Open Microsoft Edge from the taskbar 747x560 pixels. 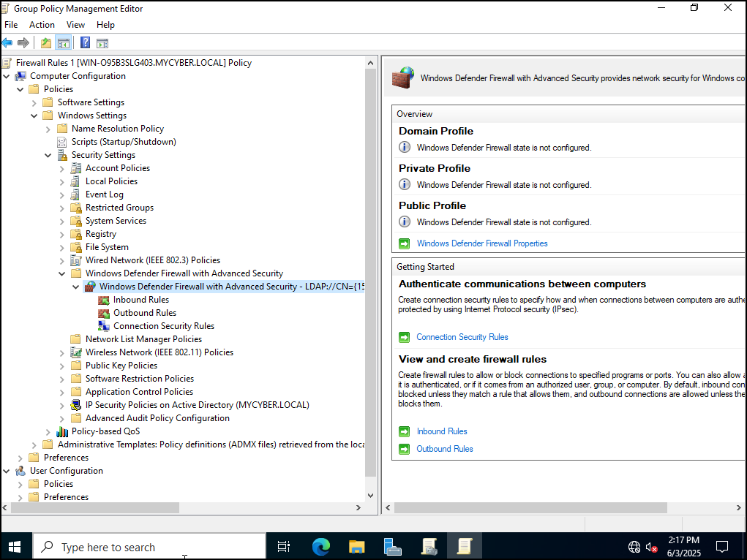click(x=320, y=547)
